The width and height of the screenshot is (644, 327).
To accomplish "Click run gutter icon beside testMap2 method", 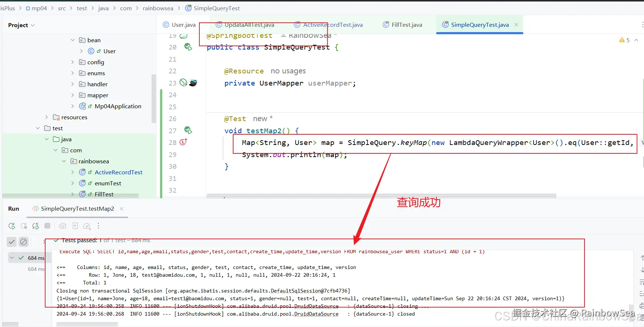I will click(188, 130).
